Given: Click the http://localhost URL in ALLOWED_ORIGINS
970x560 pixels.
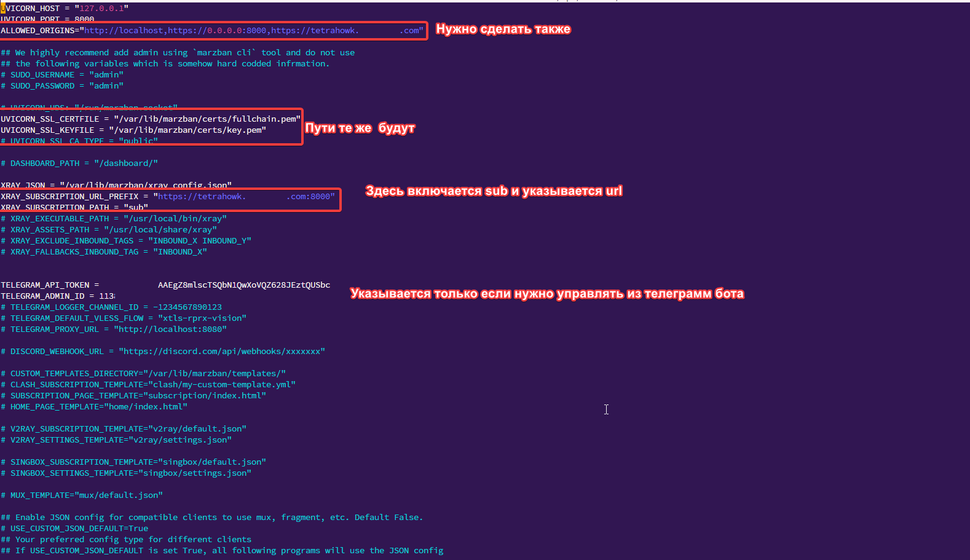Looking at the screenshot, I should pyautogui.click(x=124, y=31).
